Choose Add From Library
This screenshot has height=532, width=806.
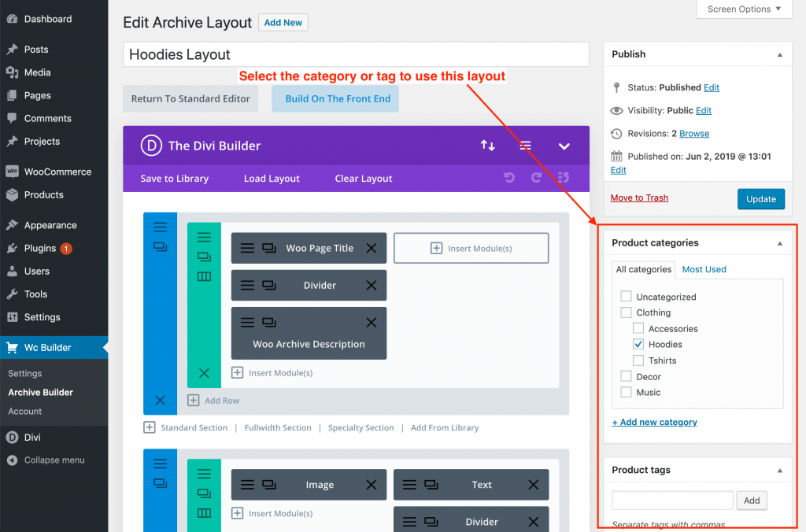pyautogui.click(x=445, y=427)
